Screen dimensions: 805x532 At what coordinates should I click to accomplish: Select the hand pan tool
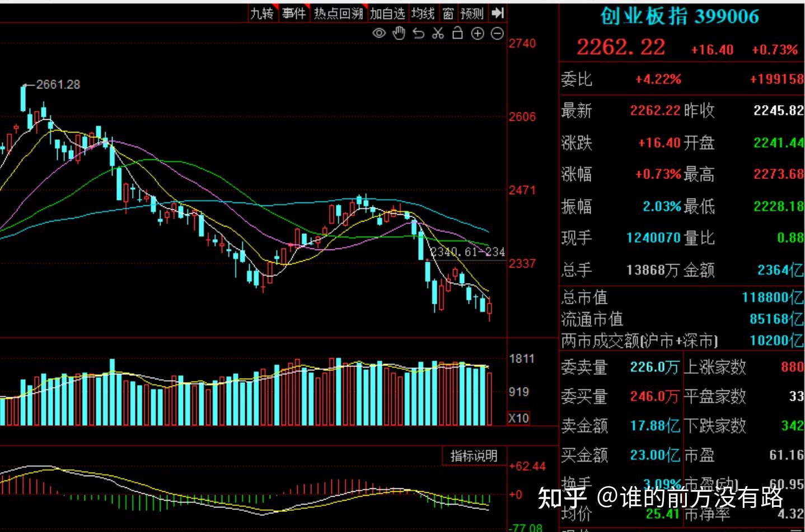tap(399, 33)
